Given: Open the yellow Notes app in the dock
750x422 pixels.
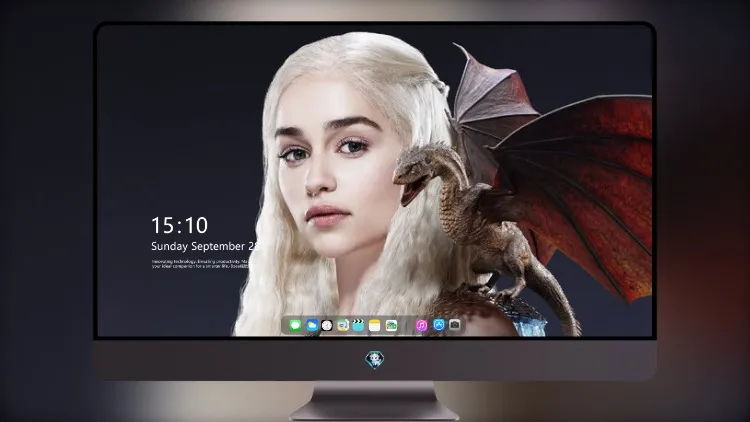Looking at the screenshot, I should click(375, 326).
